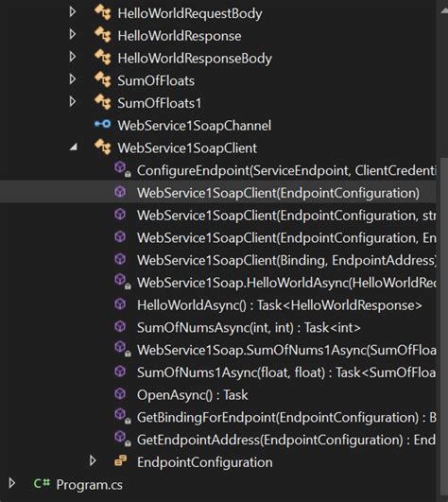Expand the SumOfFloats class node

click(73, 79)
